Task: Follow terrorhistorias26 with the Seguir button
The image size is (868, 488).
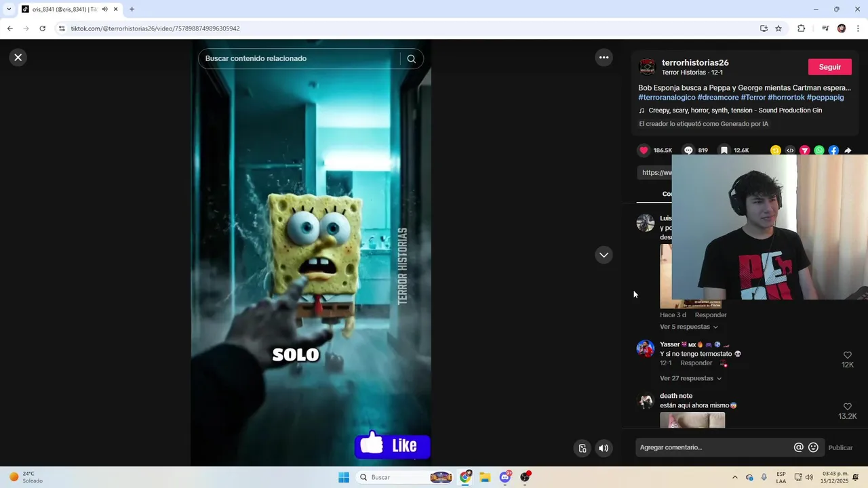Action: pos(830,67)
